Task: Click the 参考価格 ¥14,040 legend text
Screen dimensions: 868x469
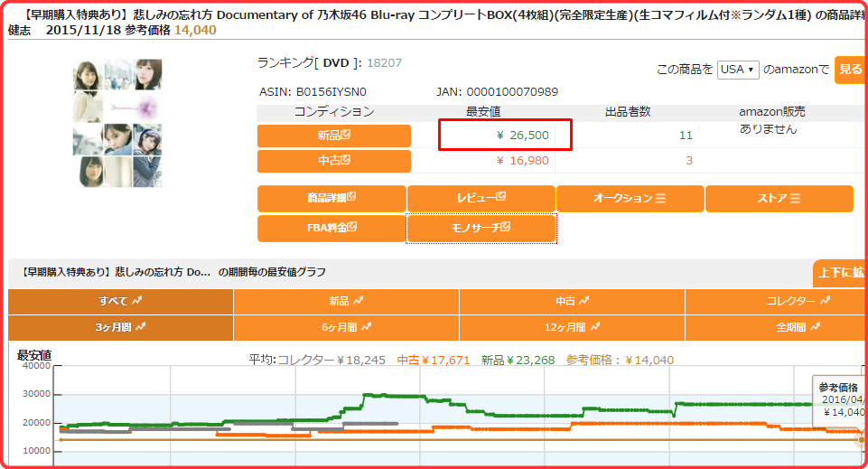Action: pos(620,361)
